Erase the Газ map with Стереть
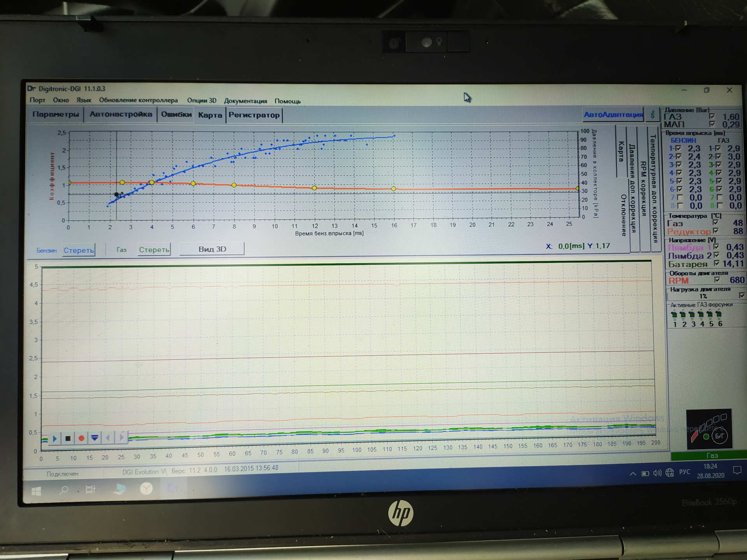Viewport: 747px width, 560px height. (154, 250)
